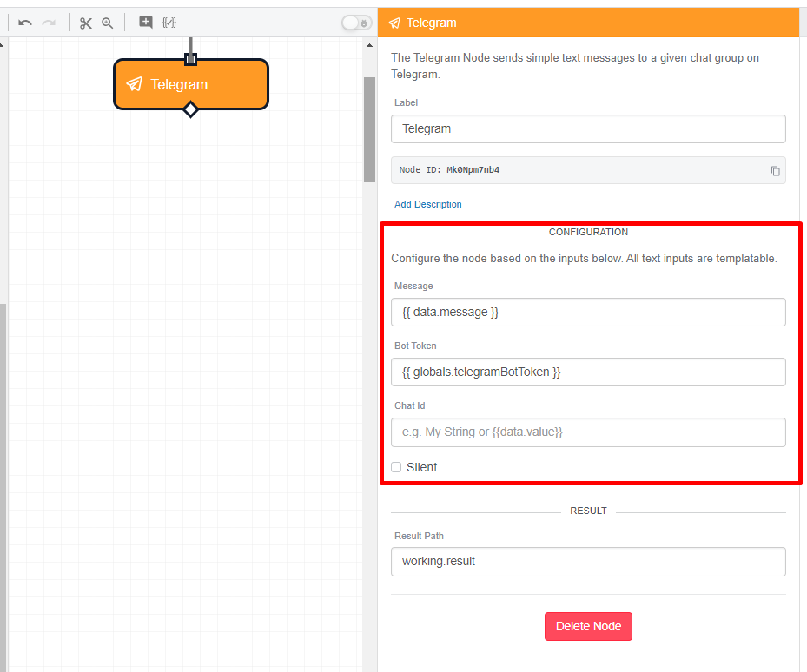Click the Telegram node output diamond
Image resolution: width=807 pixels, height=672 pixels.
tap(190, 109)
